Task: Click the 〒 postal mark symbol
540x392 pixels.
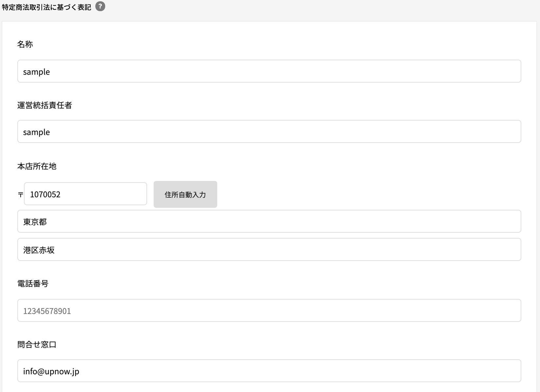Action: (20, 195)
